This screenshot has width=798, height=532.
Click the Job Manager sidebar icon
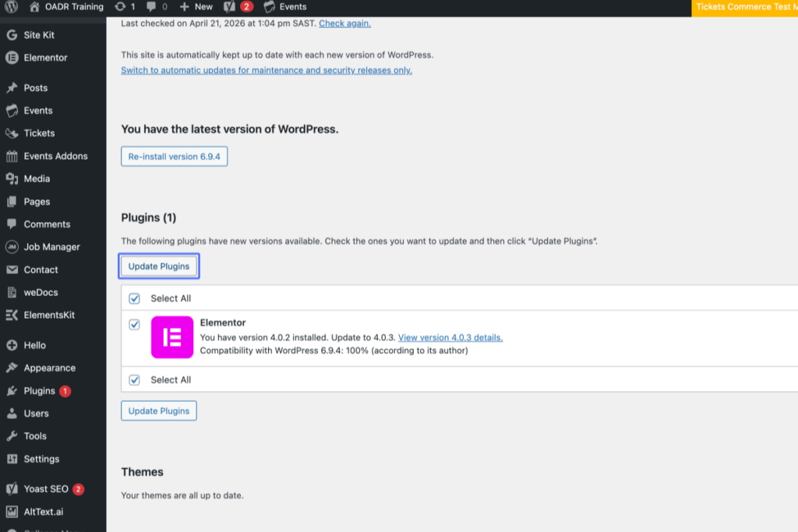(x=12, y=247)
